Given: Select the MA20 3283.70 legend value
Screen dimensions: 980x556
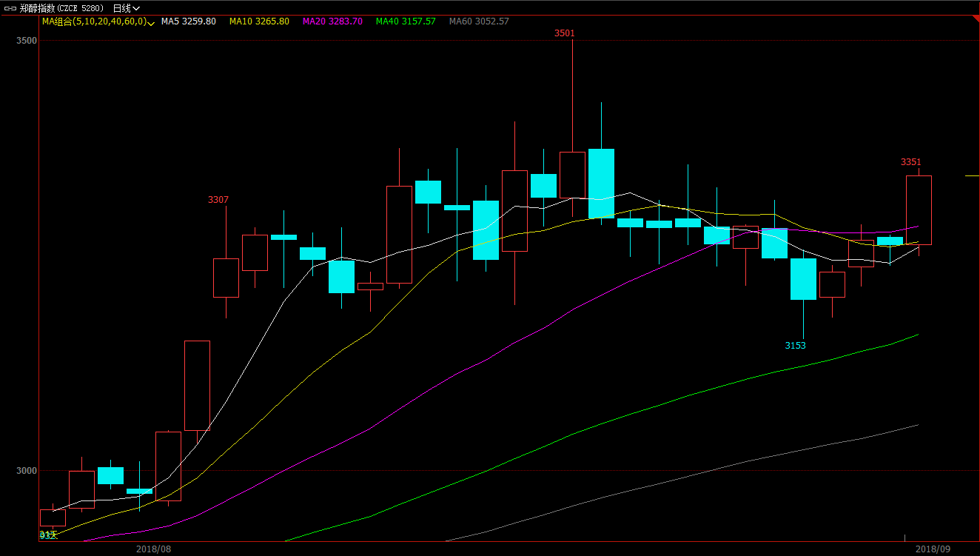Looking at the screenshot, I should [332, 21].
